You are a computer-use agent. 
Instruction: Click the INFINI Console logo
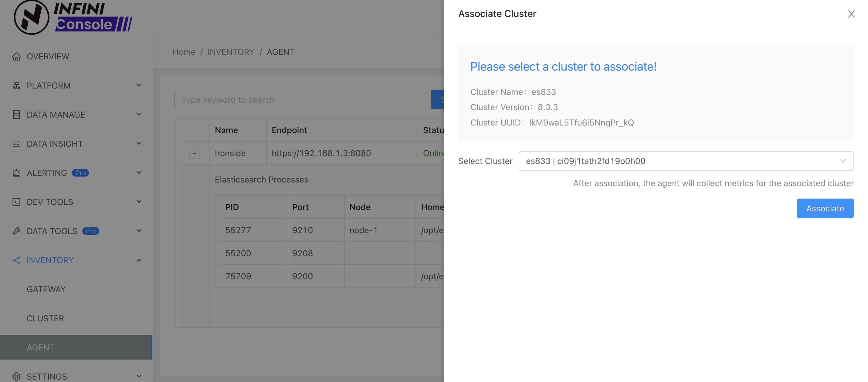[73, 17]
